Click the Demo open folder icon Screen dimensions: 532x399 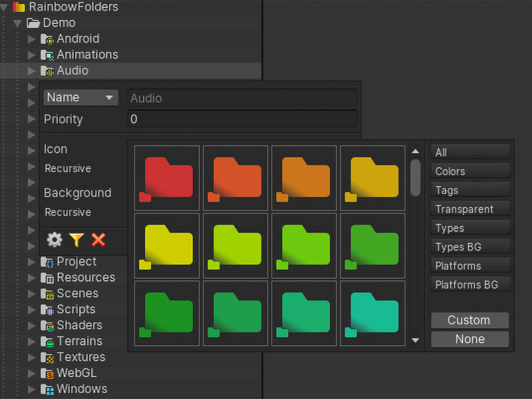[x=33, y=23]
